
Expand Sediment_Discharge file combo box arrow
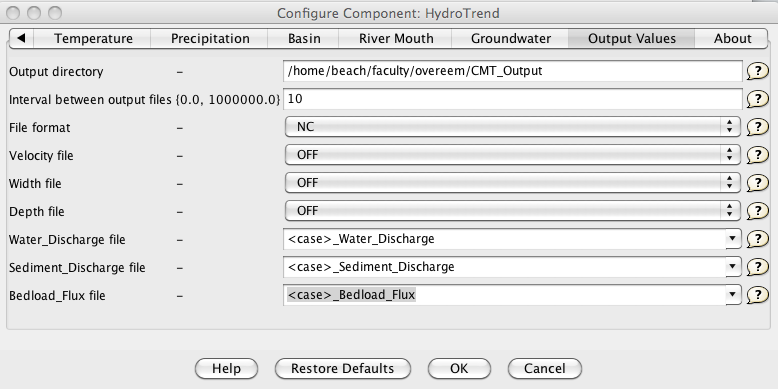click(x=733, y=267)
